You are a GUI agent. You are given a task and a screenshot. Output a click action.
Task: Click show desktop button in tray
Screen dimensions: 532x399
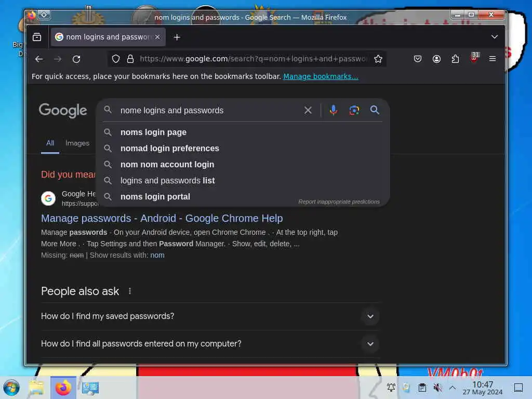(x=518, y=388)
